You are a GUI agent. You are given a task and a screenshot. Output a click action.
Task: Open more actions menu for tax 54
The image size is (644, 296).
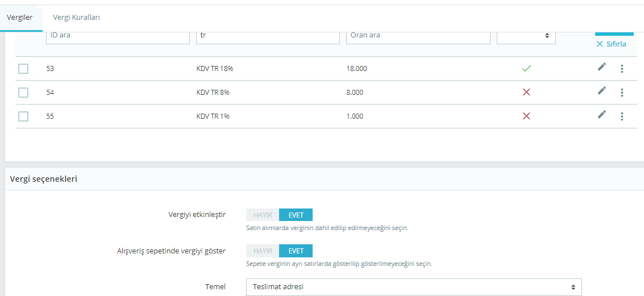pos(622,93)
